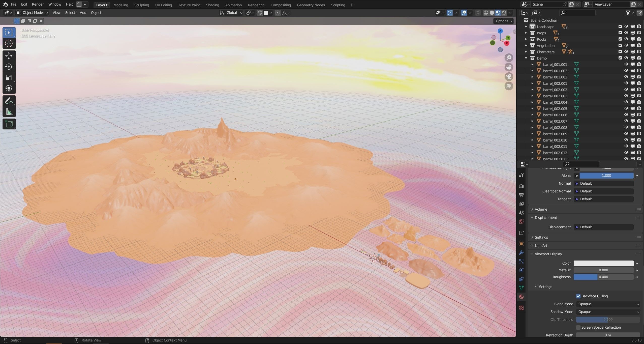Open the Object properties tab
Viewport: 644px width, 344px height.
(521, 244)
